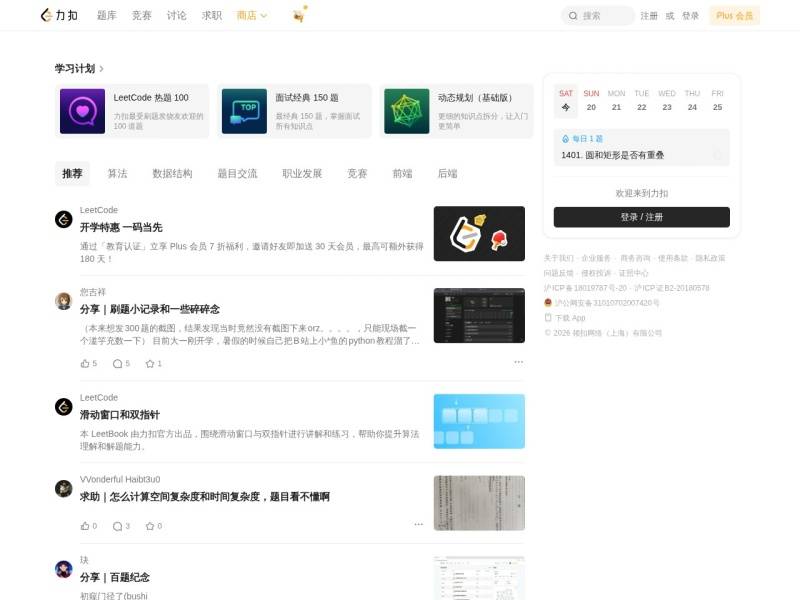Select MON 21 in the calendar
The image size is (800, 600).
616,101
